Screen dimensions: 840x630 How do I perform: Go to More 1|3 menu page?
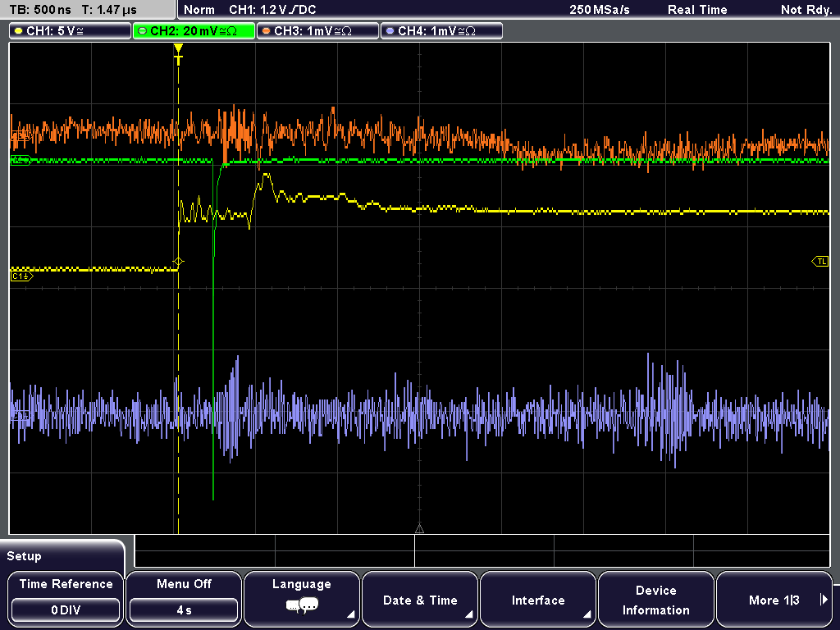pyautogui.click(x=774, y=599)
